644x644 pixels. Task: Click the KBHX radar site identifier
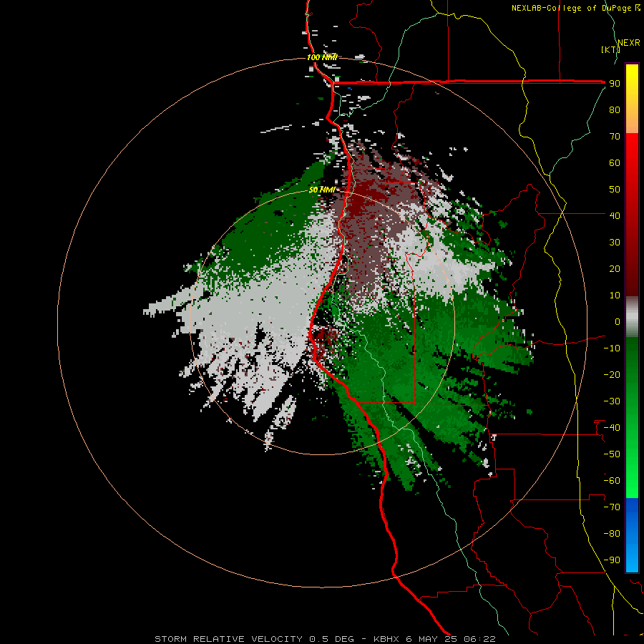point(386,639)
